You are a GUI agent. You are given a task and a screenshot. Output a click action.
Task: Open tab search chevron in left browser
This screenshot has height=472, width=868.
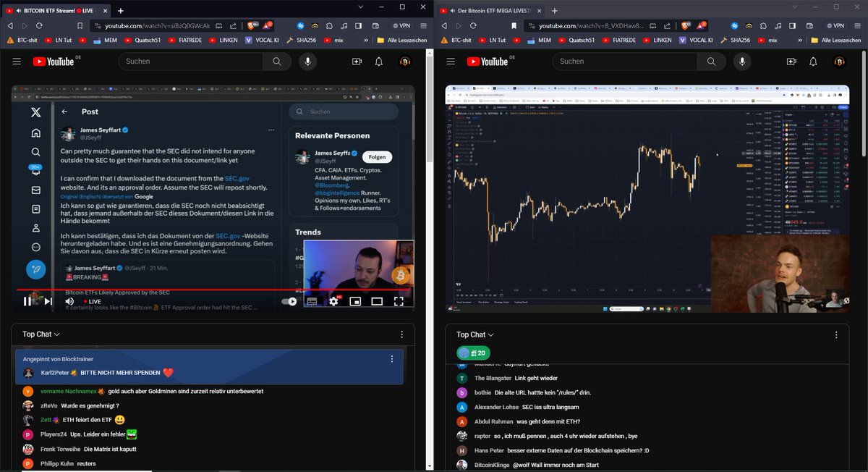359,7
